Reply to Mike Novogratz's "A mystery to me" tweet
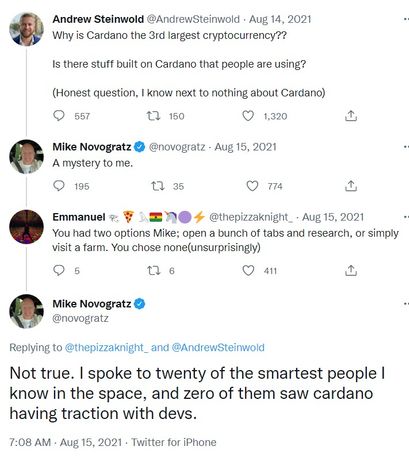Viewport: 409px width, 459px height. [x=59, y=186]
